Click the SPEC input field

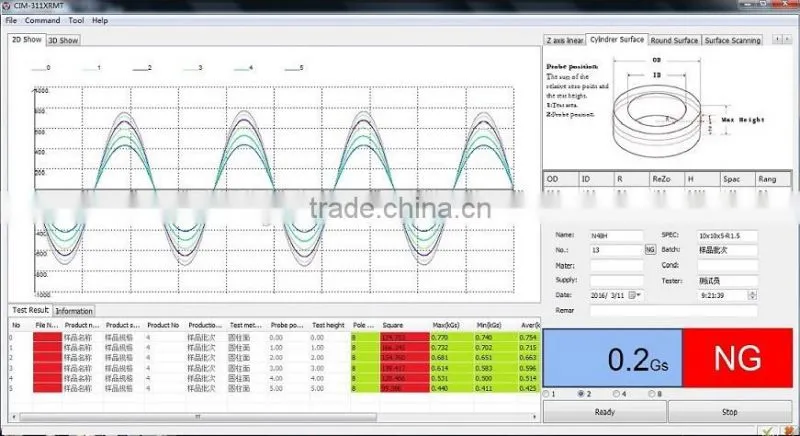[x=727, y=236]
